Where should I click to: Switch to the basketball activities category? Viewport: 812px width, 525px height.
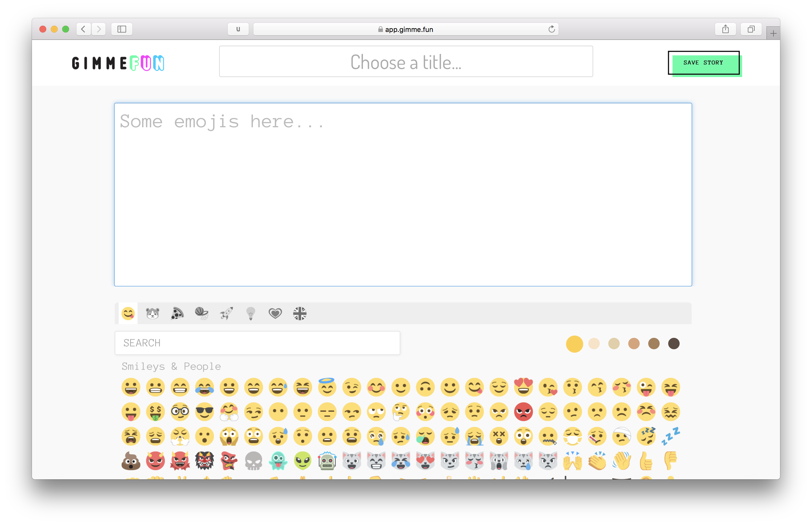pyautogui.click(x=201, y=313)
